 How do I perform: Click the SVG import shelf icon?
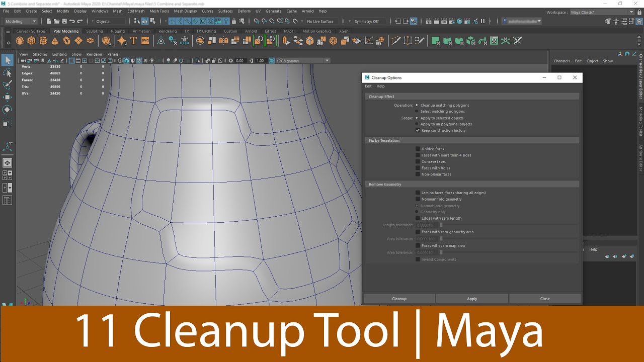(x=145, y=41)
